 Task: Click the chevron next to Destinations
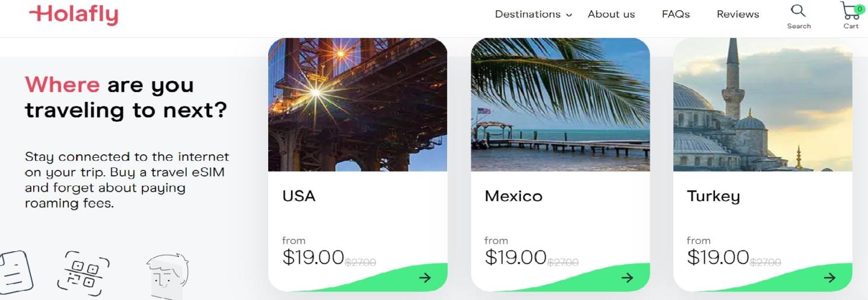(x=569, y=15)
